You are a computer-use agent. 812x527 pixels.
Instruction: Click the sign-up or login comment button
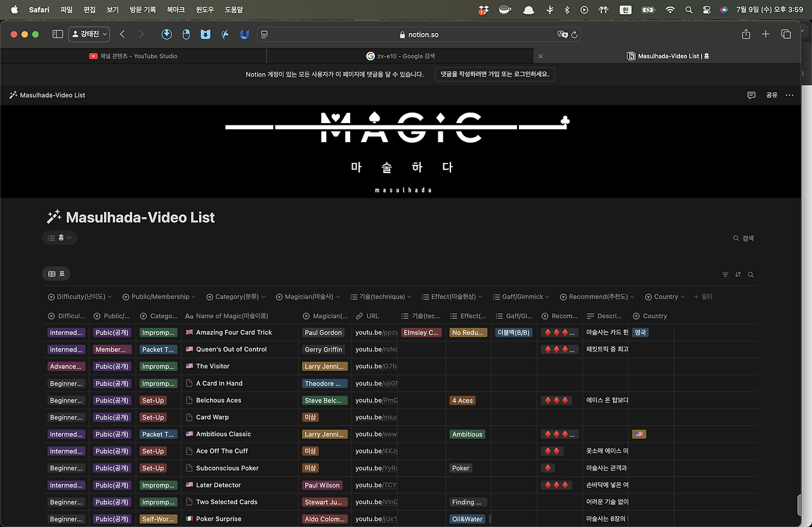point(495,74)
